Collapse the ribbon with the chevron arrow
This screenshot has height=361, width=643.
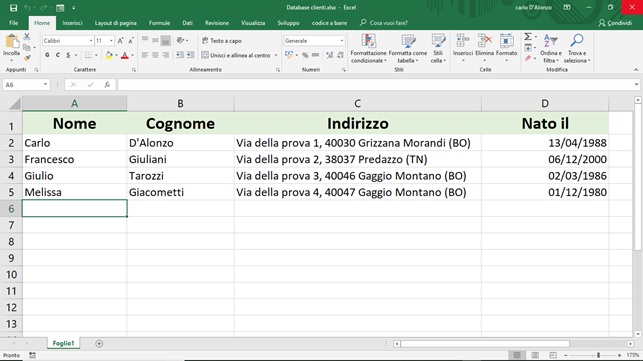pyautogui.click(x=636, y=70)
